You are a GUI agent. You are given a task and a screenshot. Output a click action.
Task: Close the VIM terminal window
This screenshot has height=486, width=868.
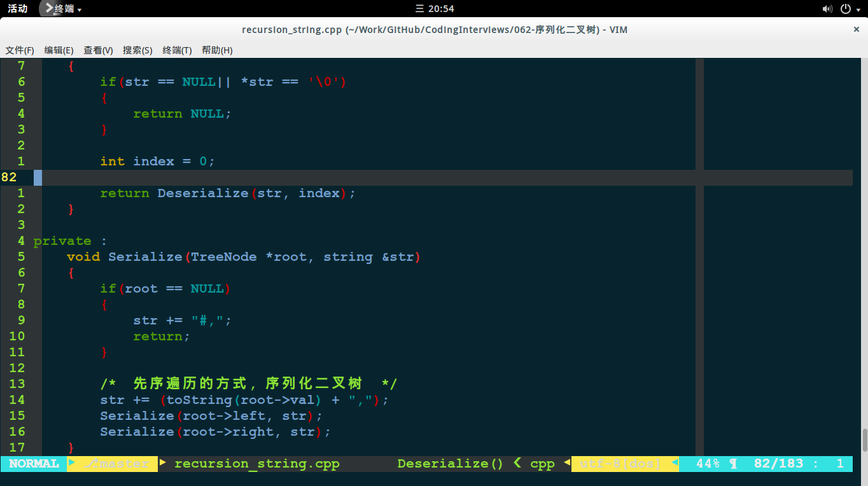click(x=857, y=29)
